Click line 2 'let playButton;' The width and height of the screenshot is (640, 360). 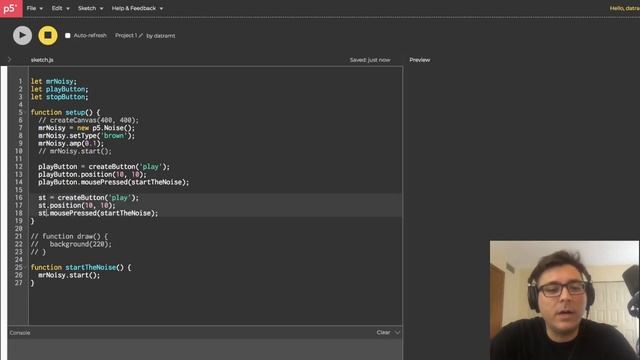pos(60,89)
